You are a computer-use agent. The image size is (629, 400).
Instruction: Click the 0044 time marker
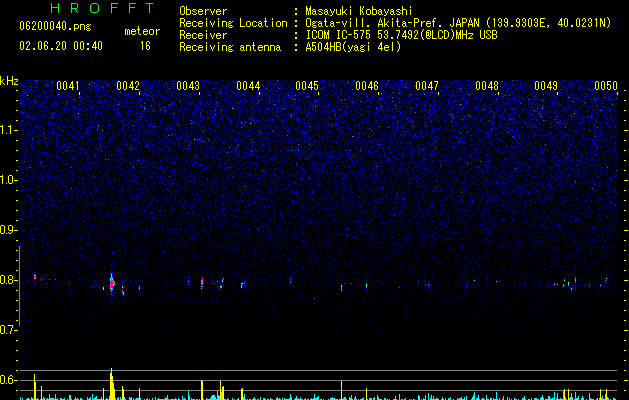pyautogui.click(x=248, y=86)
